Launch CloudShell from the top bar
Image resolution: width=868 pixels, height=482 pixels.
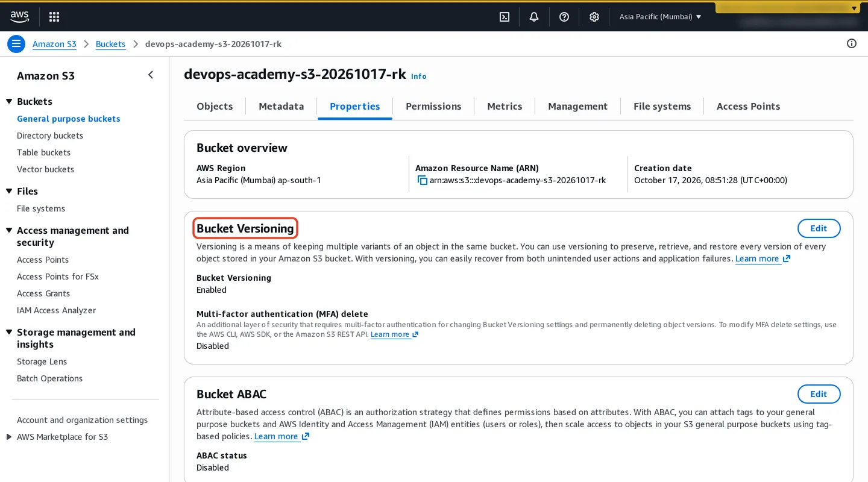click(x=505, y=17)
